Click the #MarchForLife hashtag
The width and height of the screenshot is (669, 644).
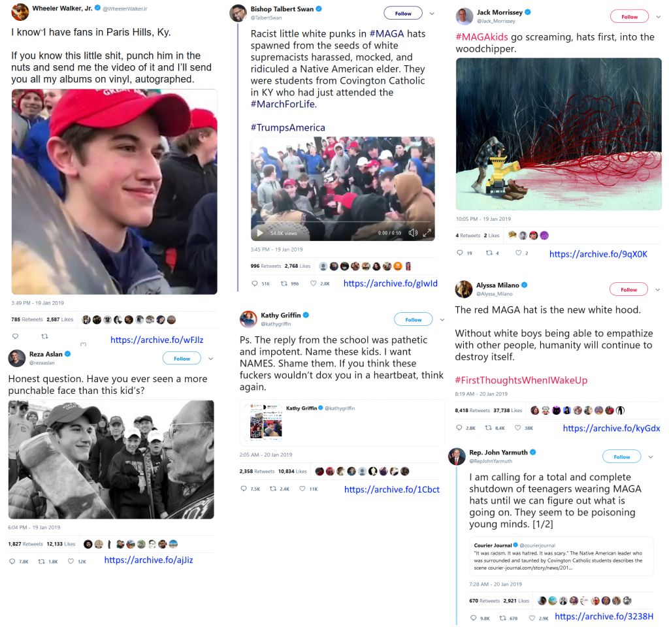284,104
